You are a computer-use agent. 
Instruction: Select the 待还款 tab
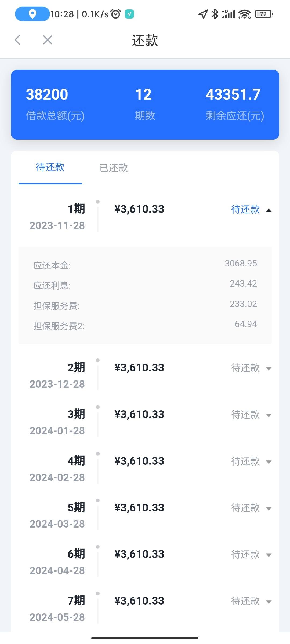click(x=50, y=167)
